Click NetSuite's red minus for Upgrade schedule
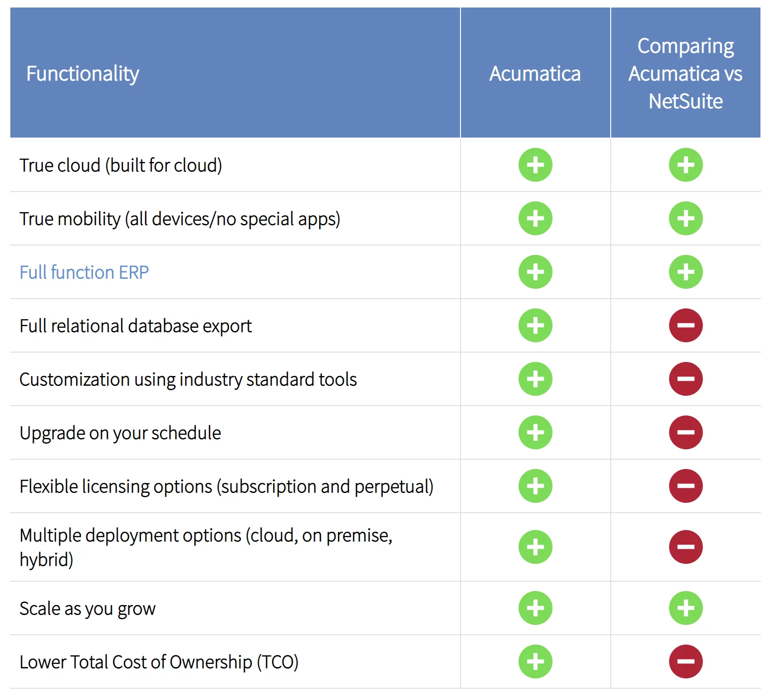The width and height of the screenshot is (775, 700). coord(685,432)
